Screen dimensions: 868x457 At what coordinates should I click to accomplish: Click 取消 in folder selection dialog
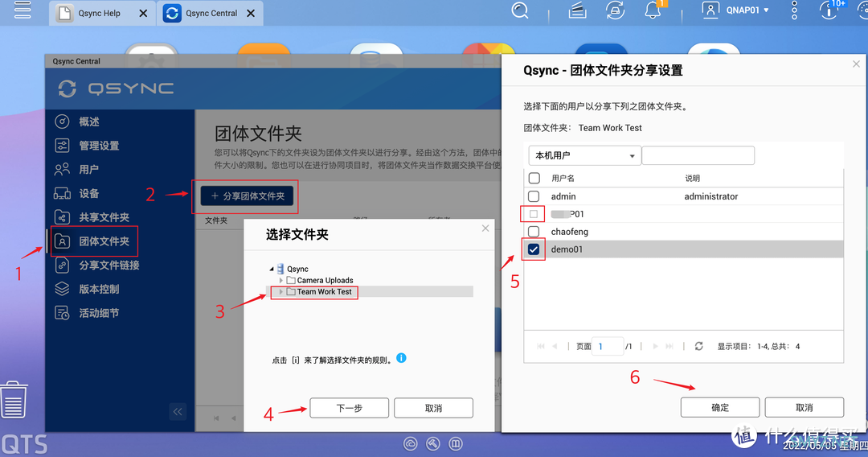click(x=433, y=408)
